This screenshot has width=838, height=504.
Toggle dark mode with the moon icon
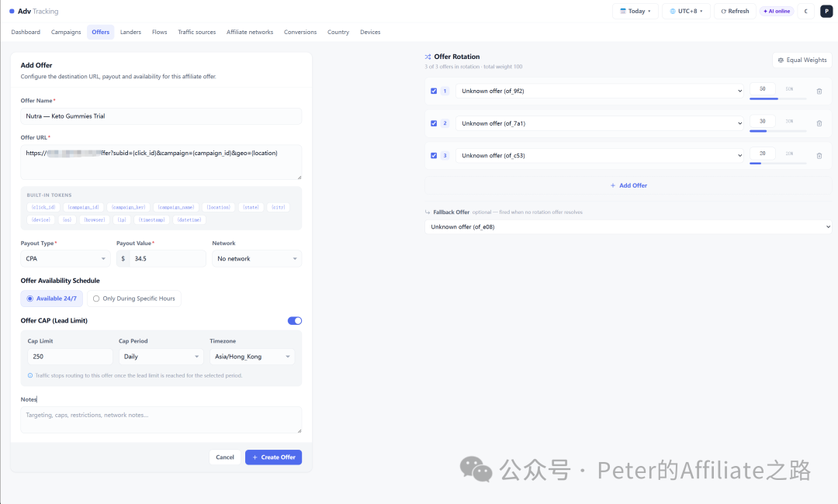(806, 11)
